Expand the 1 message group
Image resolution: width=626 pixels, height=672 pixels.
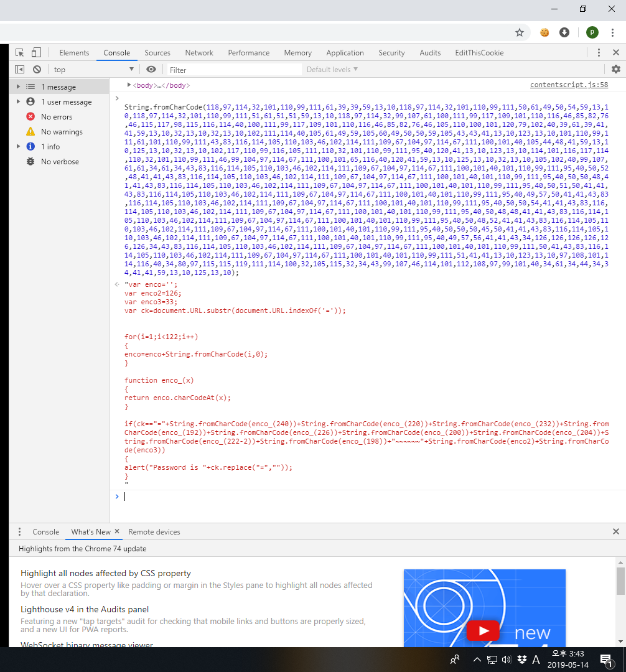18,86
